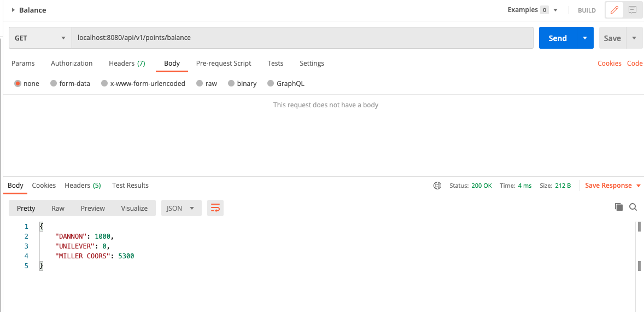Switch to the Authorization tab
This screenshot has height=312, width=644.
click(x=72, y=63)
